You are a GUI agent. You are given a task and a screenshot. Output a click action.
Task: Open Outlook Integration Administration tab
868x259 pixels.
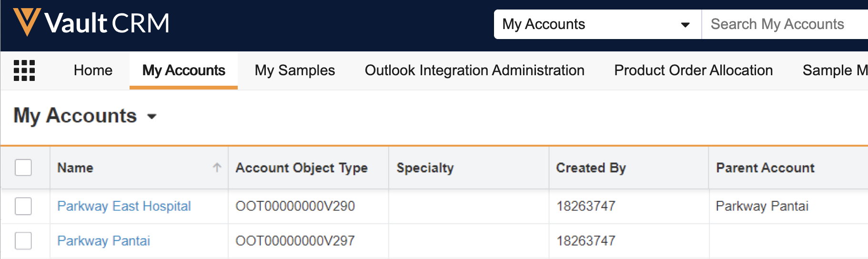[x=474, y=70]
